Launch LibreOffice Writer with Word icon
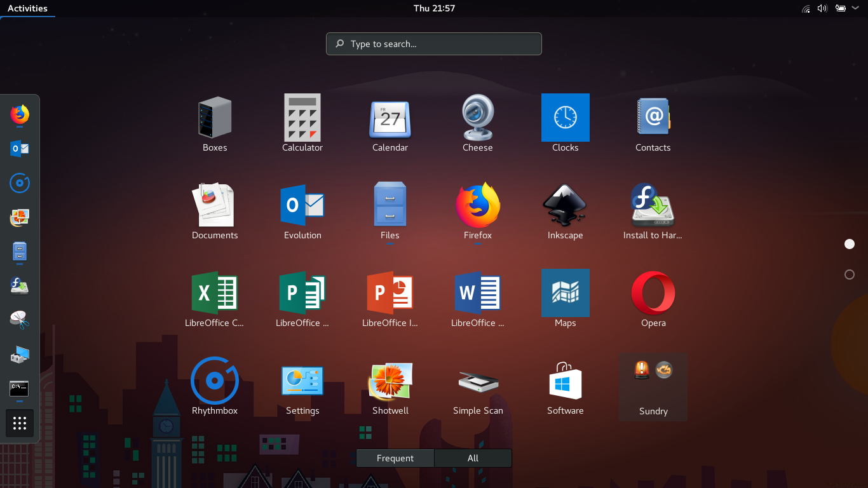868x488 pixels. (478, 294)
